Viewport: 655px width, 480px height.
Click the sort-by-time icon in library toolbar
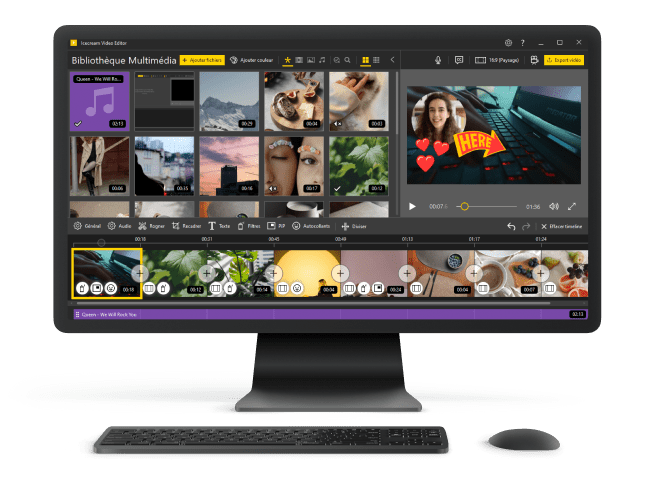coord(337,60)
